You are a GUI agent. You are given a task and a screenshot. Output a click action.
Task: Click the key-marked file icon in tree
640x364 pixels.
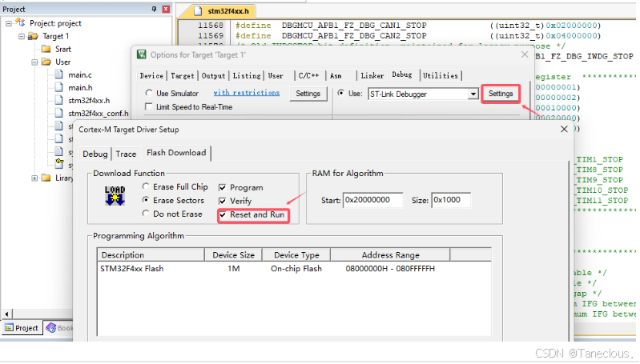59,164
